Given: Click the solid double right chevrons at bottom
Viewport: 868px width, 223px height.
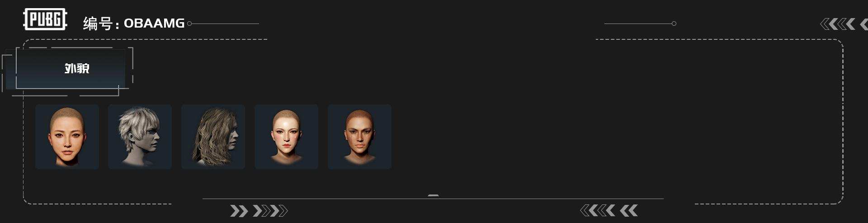Looking at the screenshot, I should 239,211.
